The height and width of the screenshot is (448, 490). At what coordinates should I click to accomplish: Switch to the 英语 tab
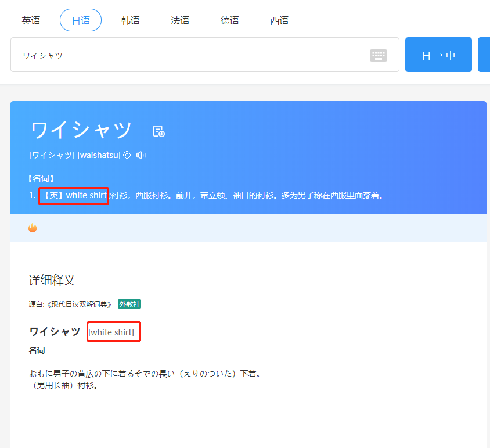coord(31,20)
